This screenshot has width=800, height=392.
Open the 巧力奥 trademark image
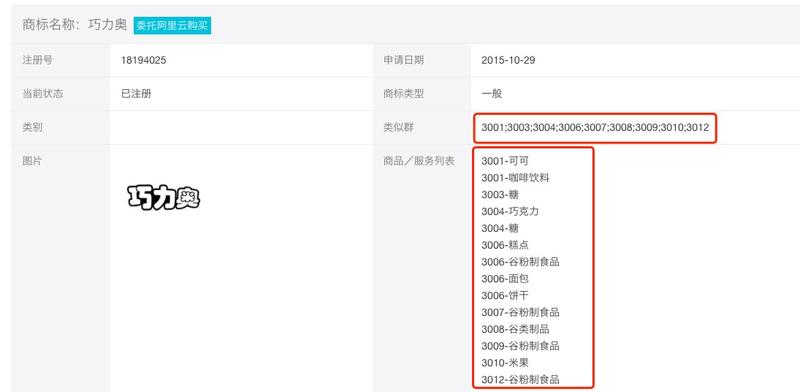[163, 198]
